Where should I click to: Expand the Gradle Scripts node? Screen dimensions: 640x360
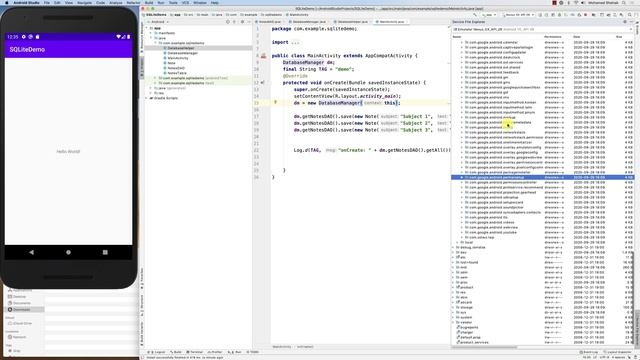(x=147, y=98)
